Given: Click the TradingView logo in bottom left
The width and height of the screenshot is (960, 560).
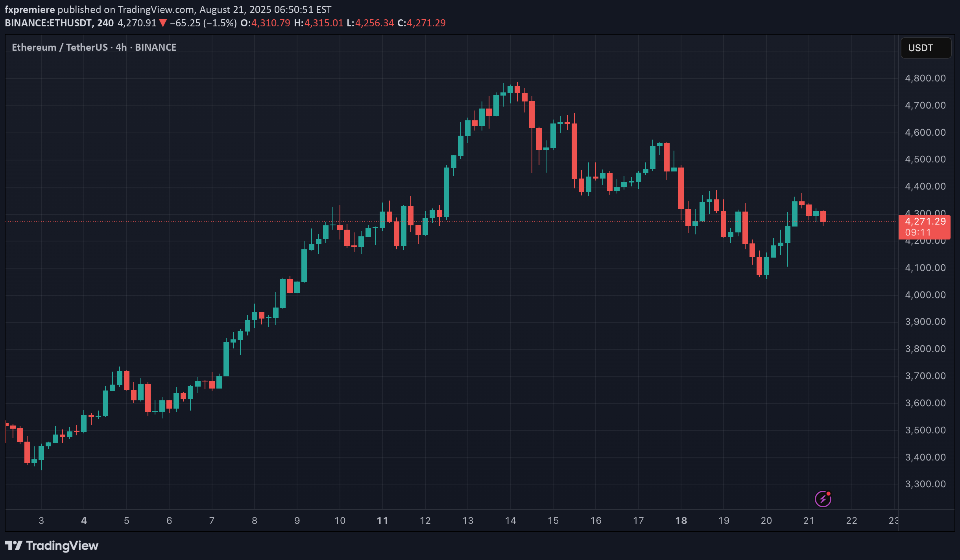Looking at the screenshot, I should pyautogui.click(x=51, y=545).
